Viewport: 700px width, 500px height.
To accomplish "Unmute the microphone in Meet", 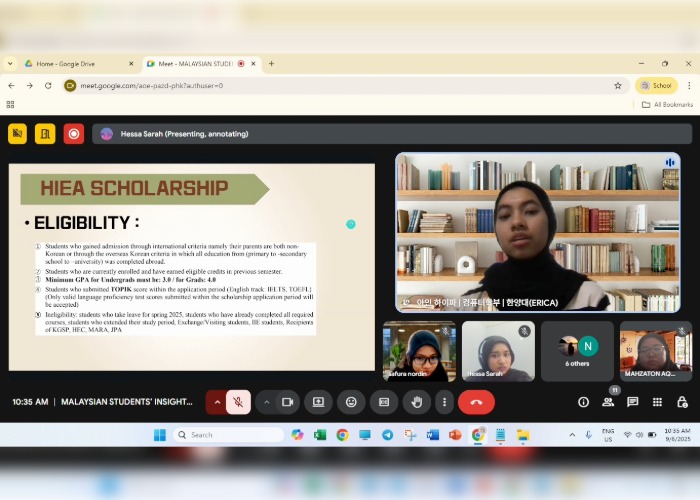I will 238,402.
